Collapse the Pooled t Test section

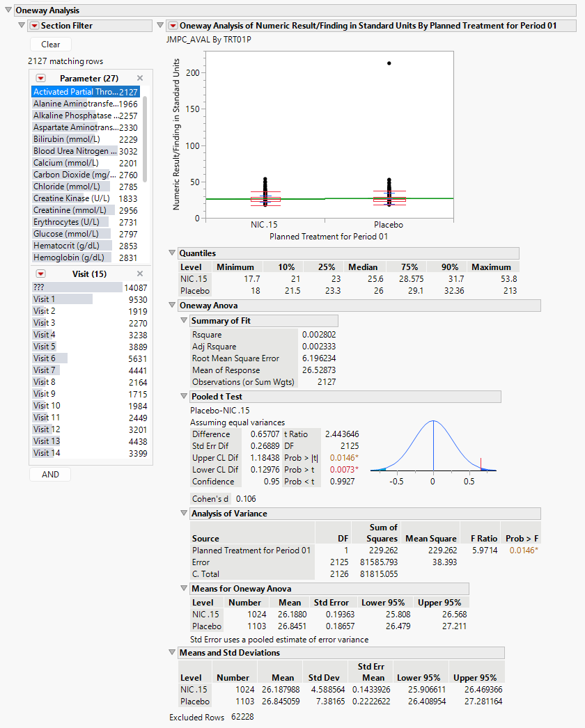pyautogui.click(x=184, y=397)
